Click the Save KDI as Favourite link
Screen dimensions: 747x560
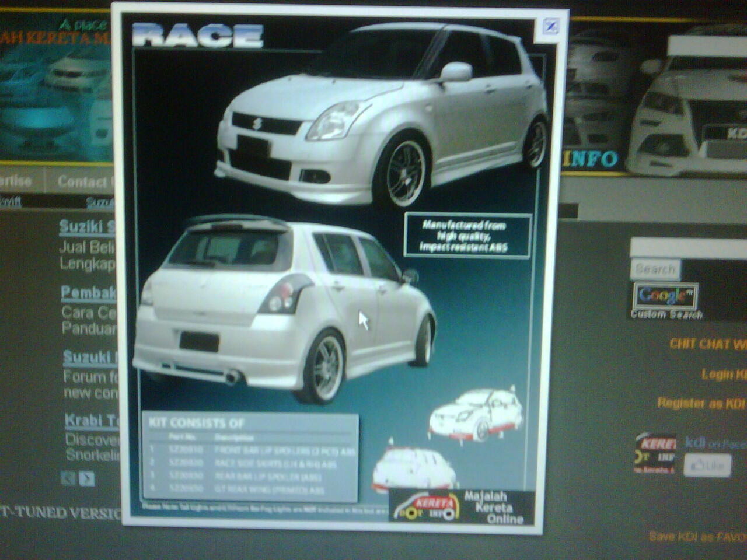698,537
